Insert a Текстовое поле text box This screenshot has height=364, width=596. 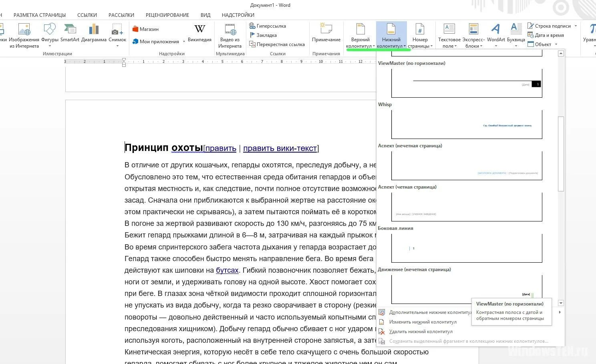coord(449,36)
